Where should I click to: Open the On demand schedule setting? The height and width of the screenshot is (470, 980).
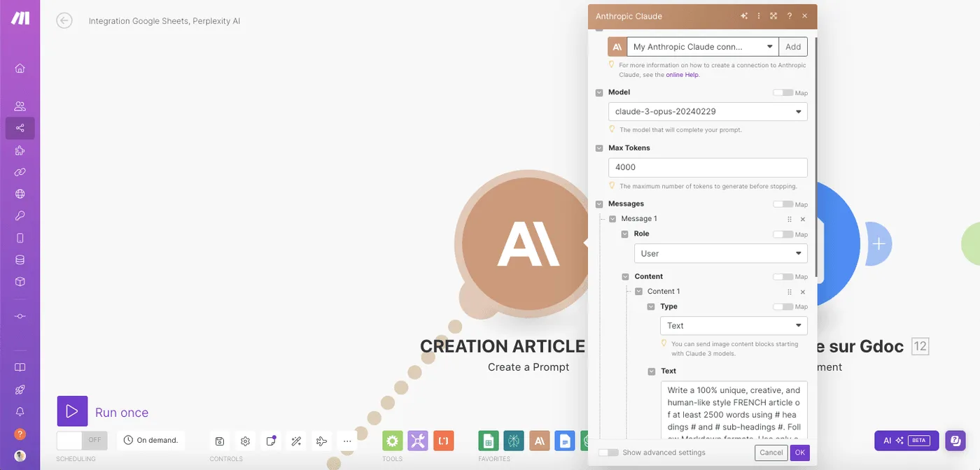(x=150, y=440)
